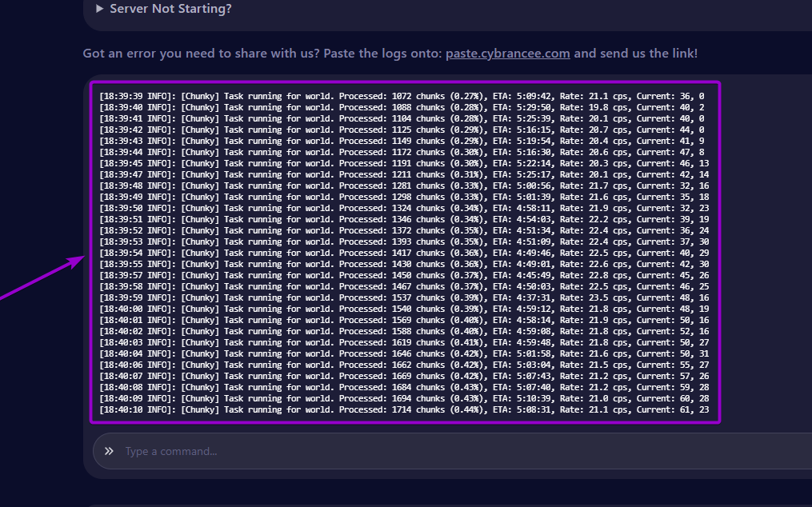Open the paste.cybrancee.com link
812x507 pixels.
[507, 54]
